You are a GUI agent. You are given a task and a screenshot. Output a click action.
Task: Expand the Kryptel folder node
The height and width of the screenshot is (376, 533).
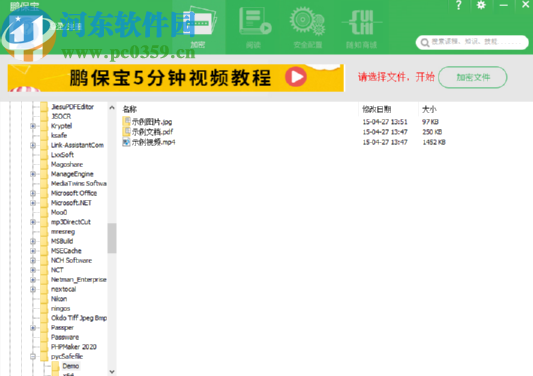point(33,126)
